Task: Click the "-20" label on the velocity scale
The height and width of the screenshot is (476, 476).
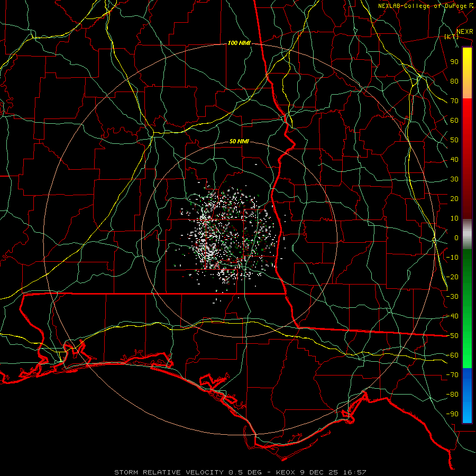Action: [x=452, y=277]
